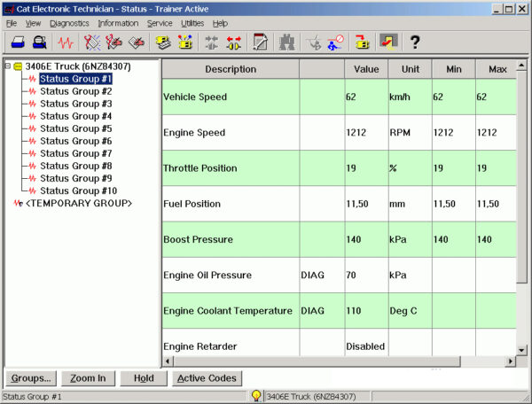532x404 pixels.
Task: Open the View menu
Action: [x=33, y=23]
